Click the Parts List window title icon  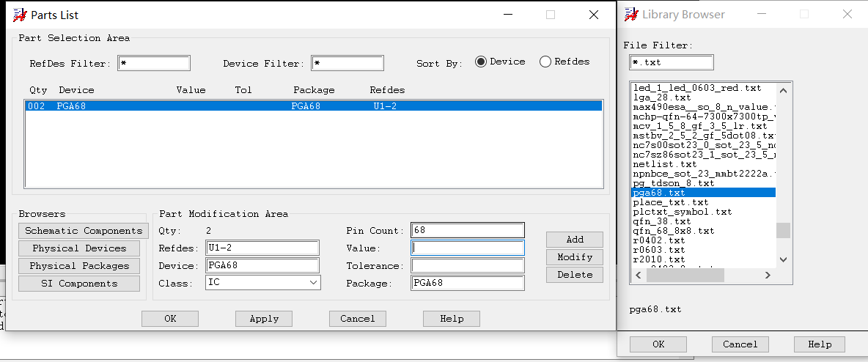pos(20,15)
